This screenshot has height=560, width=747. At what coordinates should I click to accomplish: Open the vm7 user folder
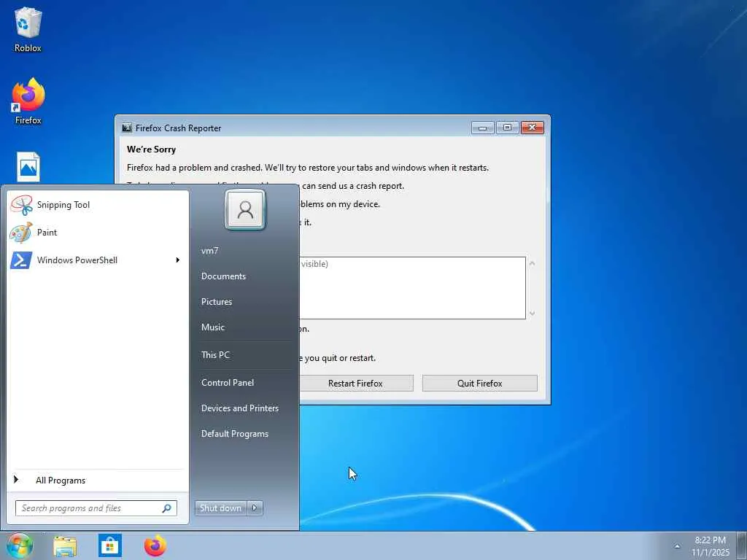coord(209,251)
